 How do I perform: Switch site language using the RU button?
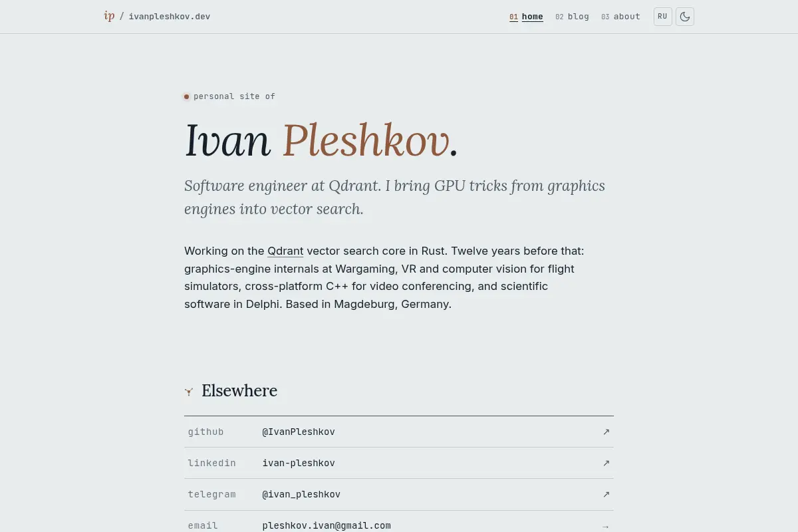[663, 17]
